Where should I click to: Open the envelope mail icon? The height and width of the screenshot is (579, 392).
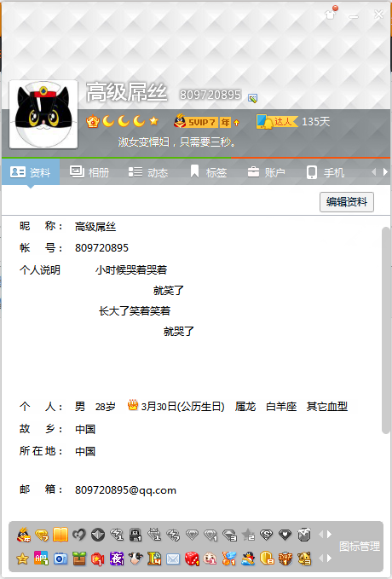(x=173, y=559)
